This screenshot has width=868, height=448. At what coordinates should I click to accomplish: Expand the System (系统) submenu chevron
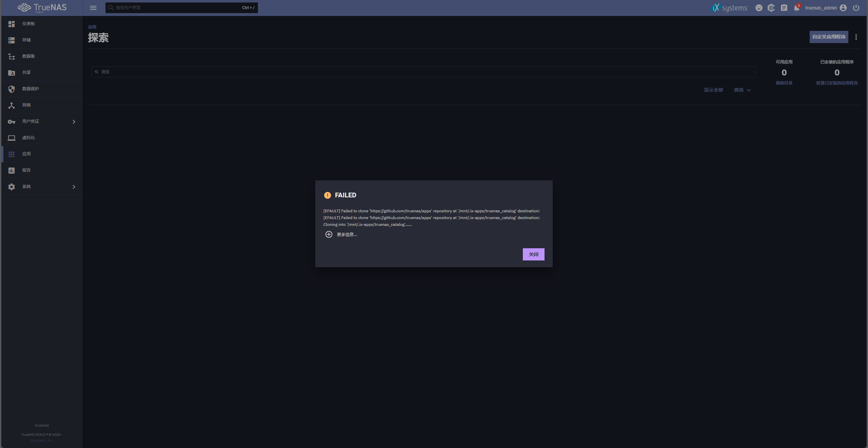pyautogui.click(x=74, y=187)
